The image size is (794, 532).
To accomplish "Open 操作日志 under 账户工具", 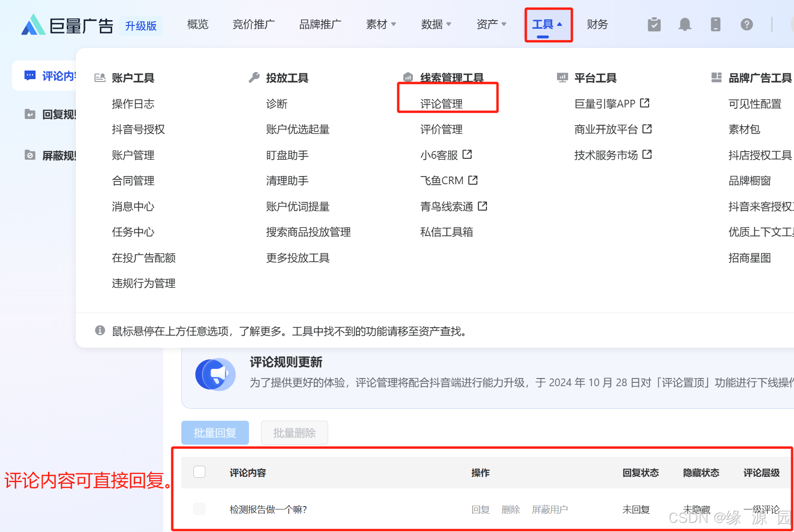I will point(133,104).
